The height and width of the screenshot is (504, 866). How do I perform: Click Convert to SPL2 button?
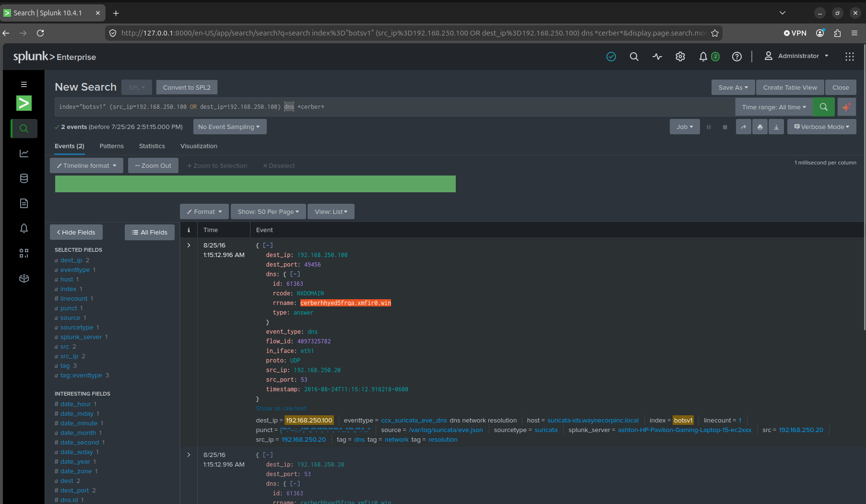(187, 87)
